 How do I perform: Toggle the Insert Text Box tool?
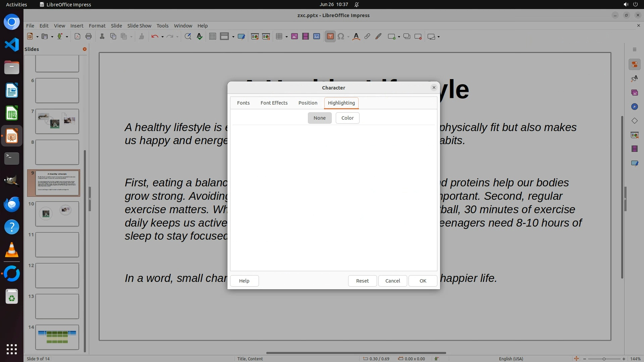[x=330, y=37]
